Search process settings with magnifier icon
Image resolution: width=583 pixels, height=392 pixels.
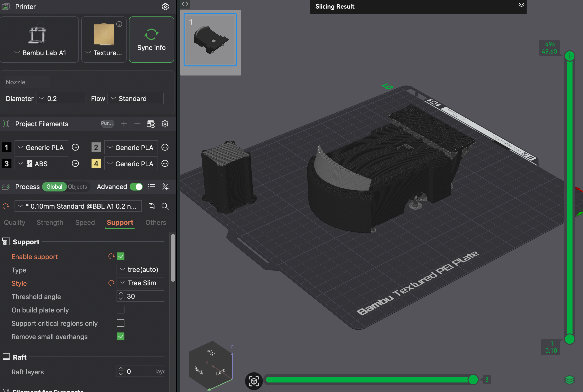point(165,206)
